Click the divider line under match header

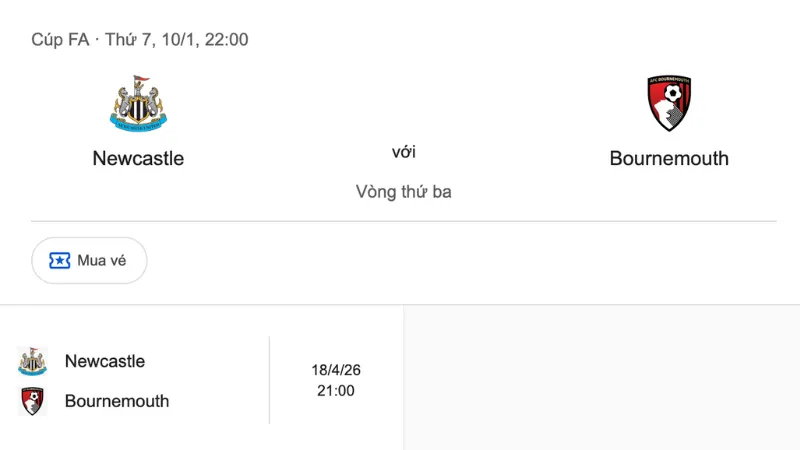(x=403, y=221)
